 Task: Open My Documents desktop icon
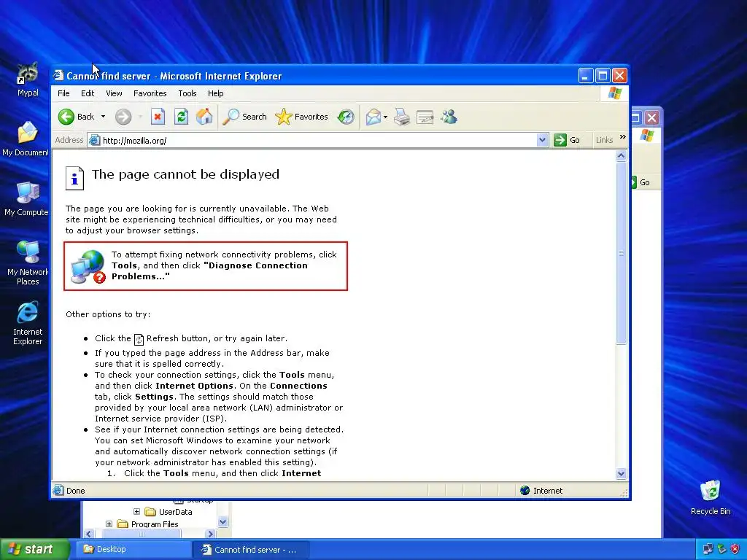tap(26, 139)
